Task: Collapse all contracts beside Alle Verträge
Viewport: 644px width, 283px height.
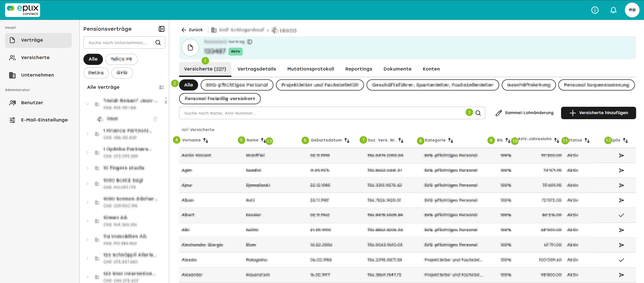Action: point(161,87)
